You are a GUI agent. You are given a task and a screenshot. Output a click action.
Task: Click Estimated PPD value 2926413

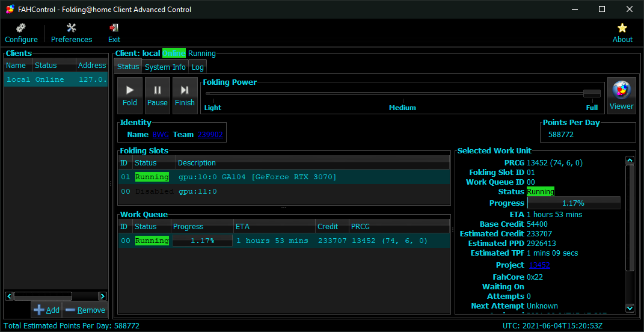[541, 243]
